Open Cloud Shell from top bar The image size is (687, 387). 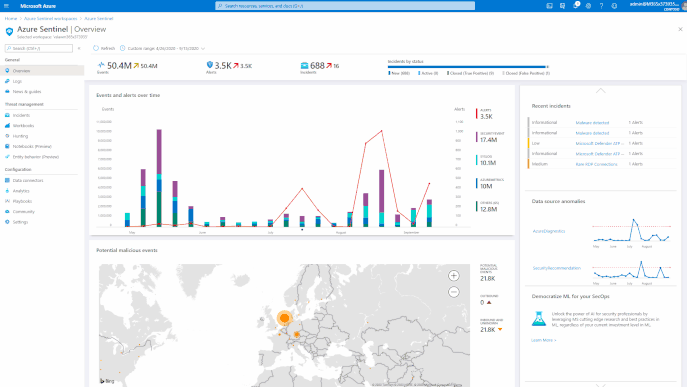coord(549,6)
